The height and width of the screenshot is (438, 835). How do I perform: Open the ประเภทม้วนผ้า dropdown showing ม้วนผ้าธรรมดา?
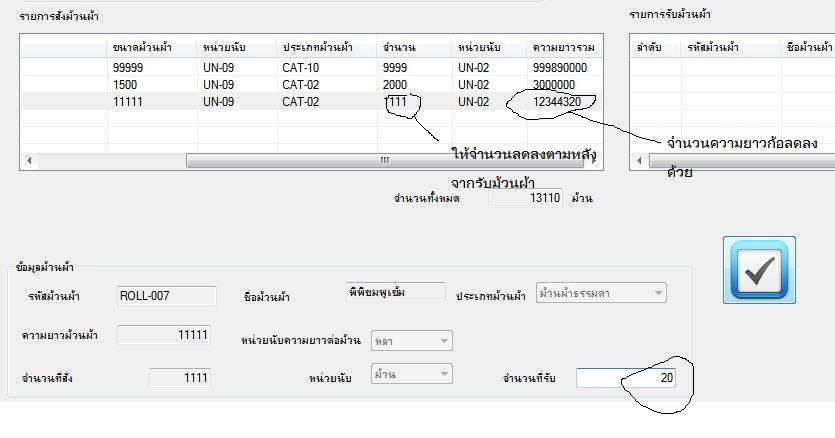pos(601,293)
